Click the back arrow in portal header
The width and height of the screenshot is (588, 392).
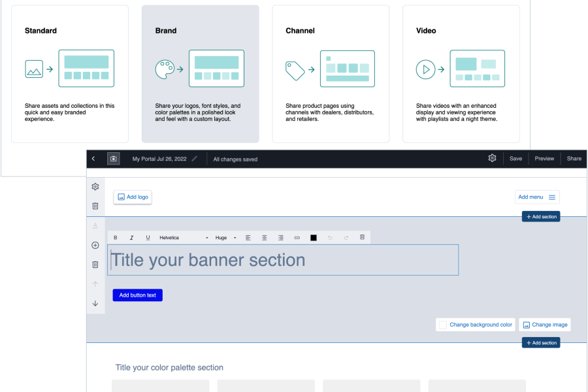pos(93,159)
